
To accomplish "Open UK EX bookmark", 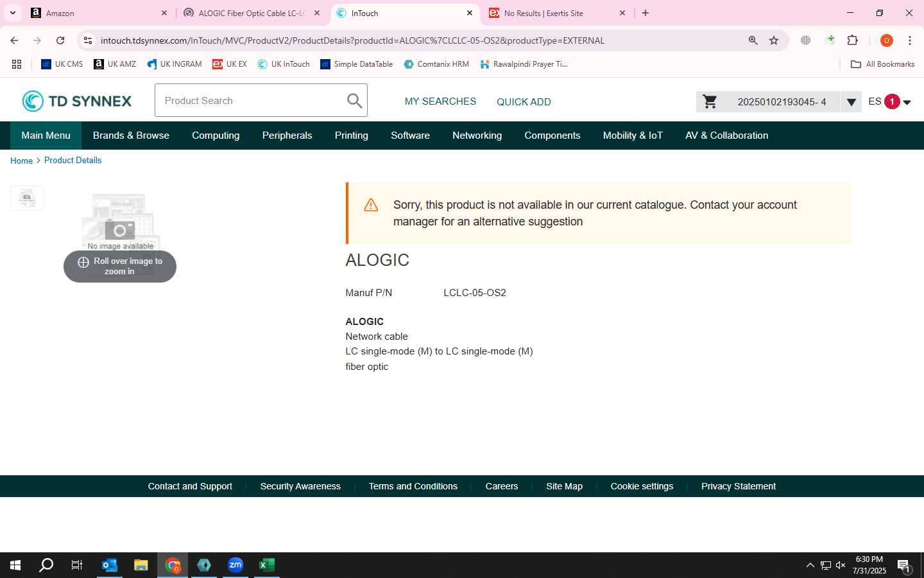I will pos(230,64).
